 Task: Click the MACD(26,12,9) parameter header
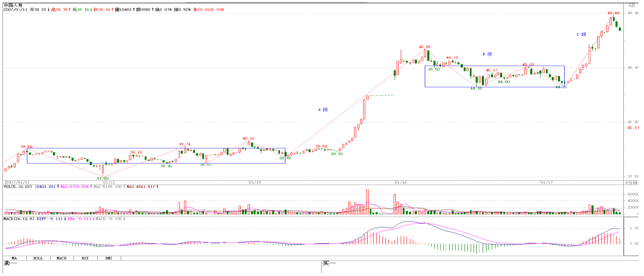[x=19, y=219]
